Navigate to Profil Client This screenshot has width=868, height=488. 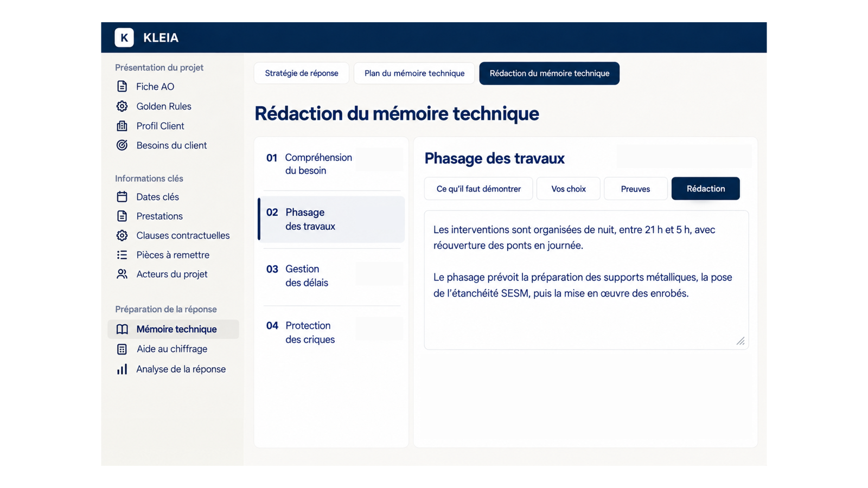click(x=160, y=126)
